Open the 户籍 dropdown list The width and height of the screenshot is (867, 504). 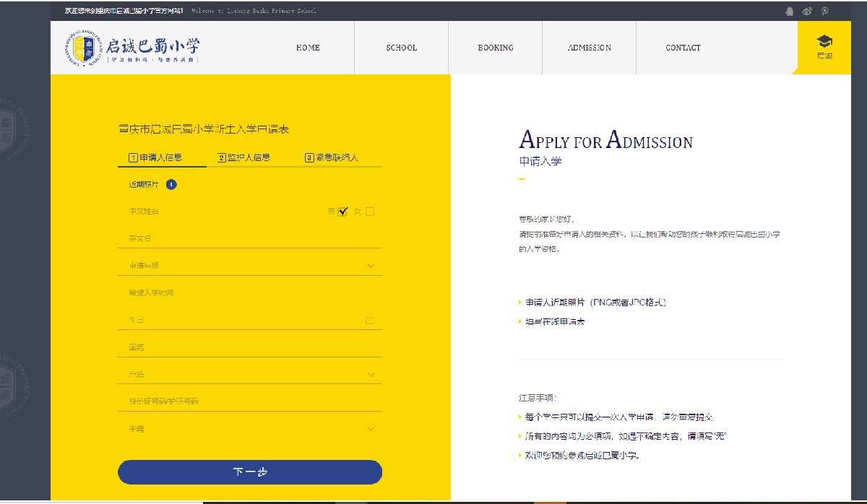[371, 375]
